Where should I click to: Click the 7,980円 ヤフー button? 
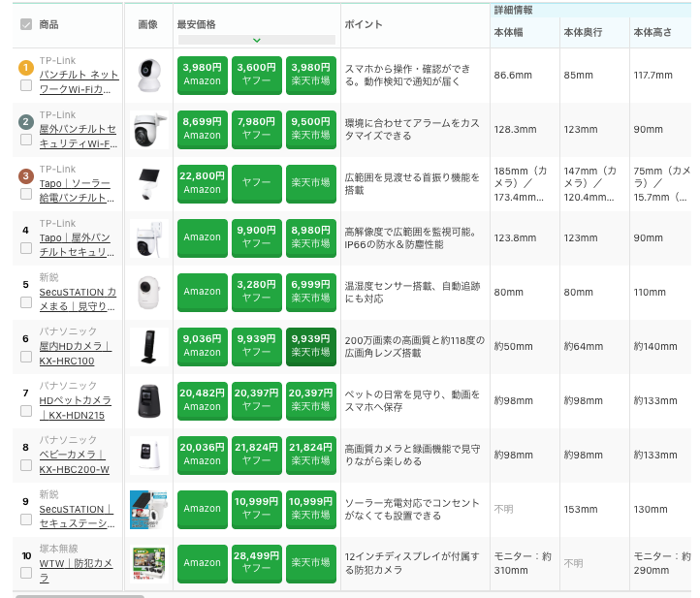257,129
